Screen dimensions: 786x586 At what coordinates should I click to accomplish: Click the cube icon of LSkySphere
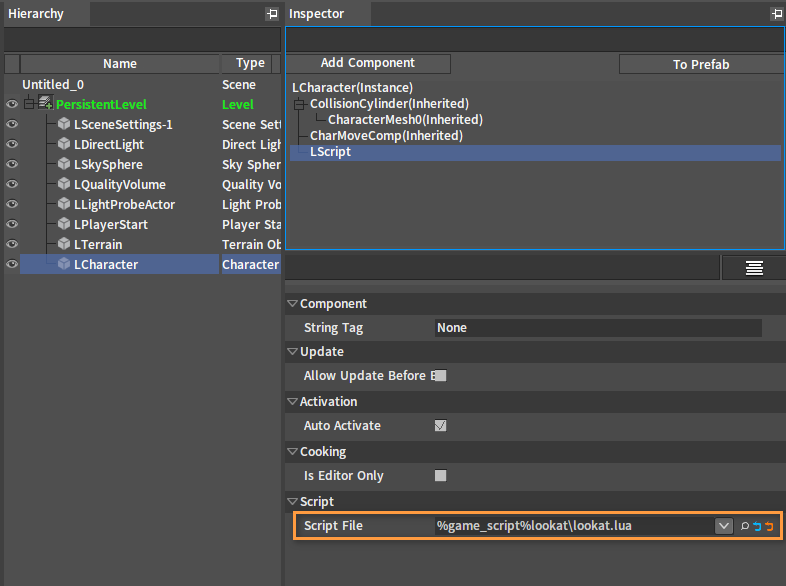tap(64, 164)
